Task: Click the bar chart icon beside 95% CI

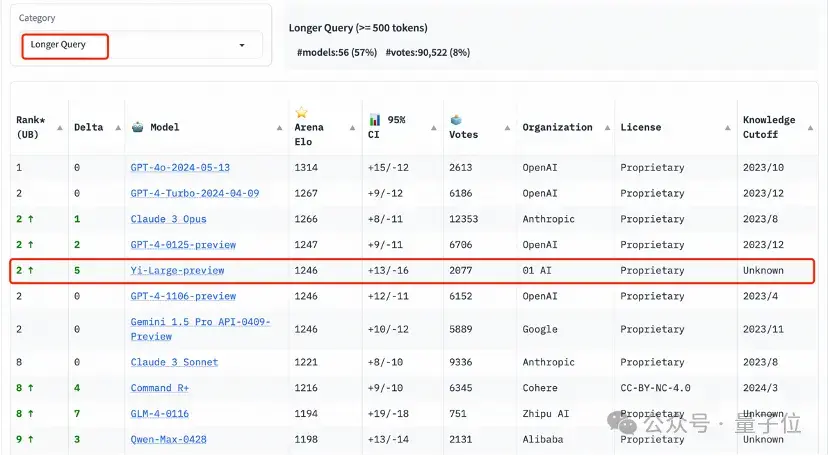Action: coord(375,119)
